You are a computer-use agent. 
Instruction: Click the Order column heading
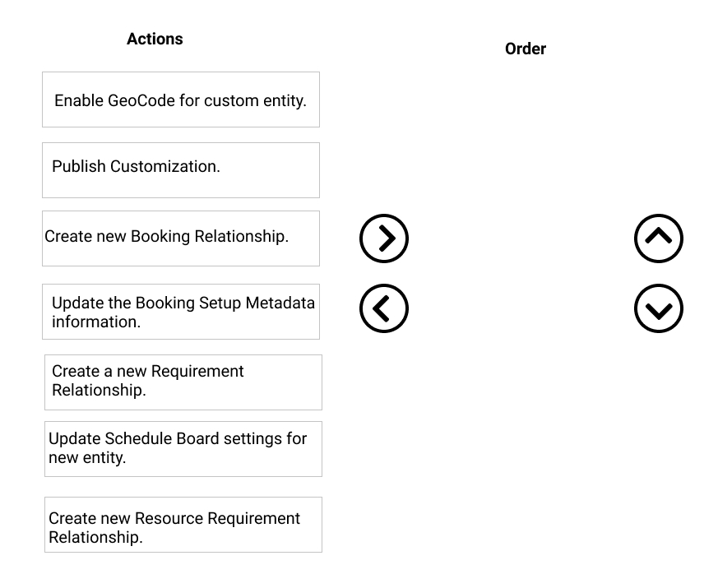click(526, 49)
